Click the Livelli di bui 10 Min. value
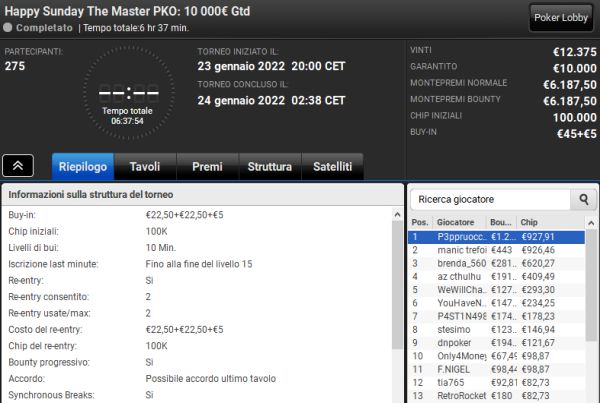Viewport: 600px width, 403px height. click(x=161, y=248)
